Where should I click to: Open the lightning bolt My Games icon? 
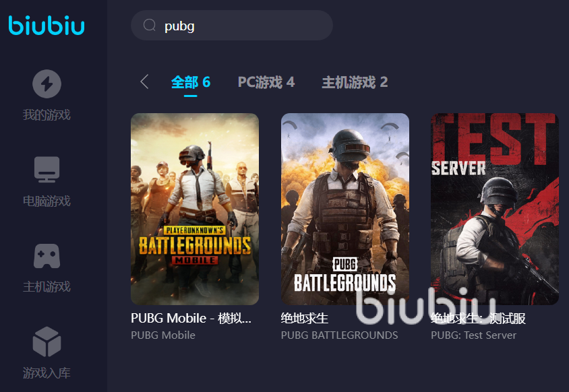click(47, 84)
